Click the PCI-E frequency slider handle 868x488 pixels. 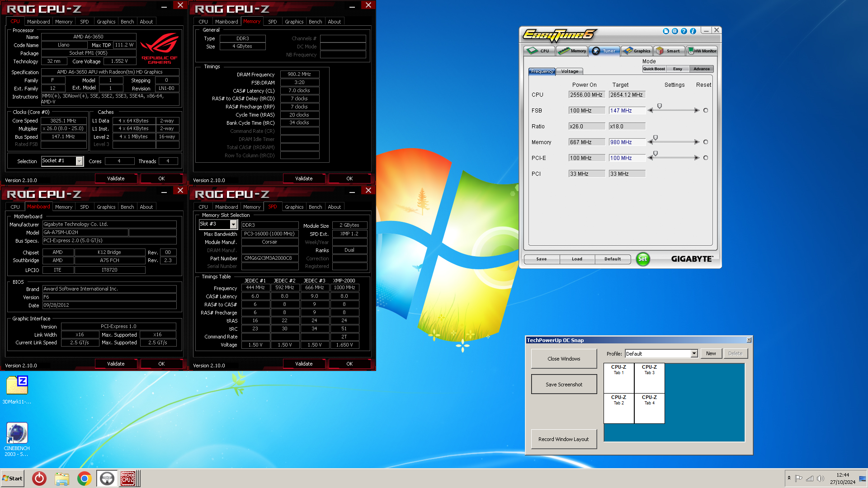[x=656, y=154]
